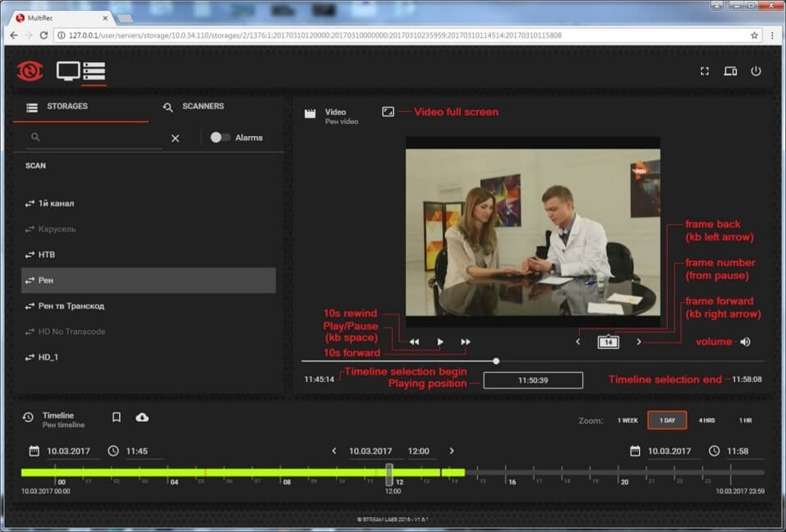Click the Timeline history clock icon
This screenshot has width=786, height=532.
coord(28,417)
